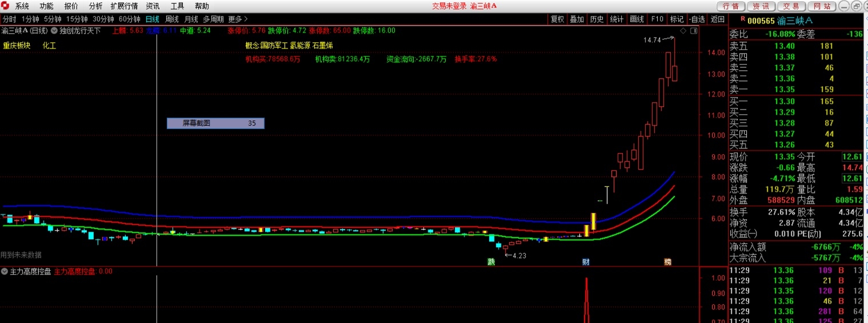This screenshot has width=868, height=323.
Task: Click the green 跌 marker on chart
Action: coord(490,262)
